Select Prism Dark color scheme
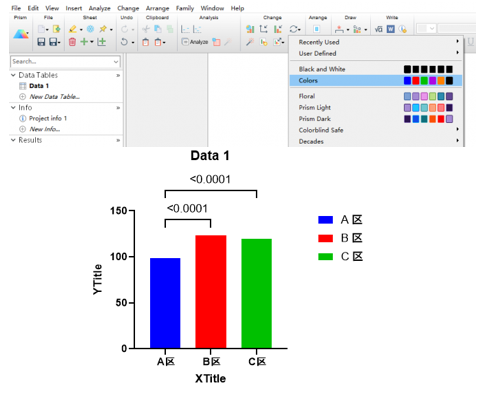This screenshot has width=479, height=393. click(x=376, y=119)
